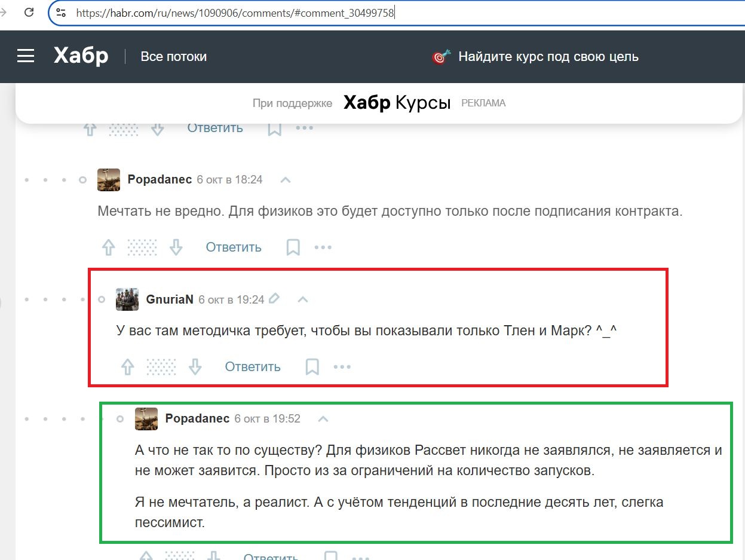Screen dimensions: 745x560
Task: Click the РЕКЛАМА label
Action: click(483, 103)
